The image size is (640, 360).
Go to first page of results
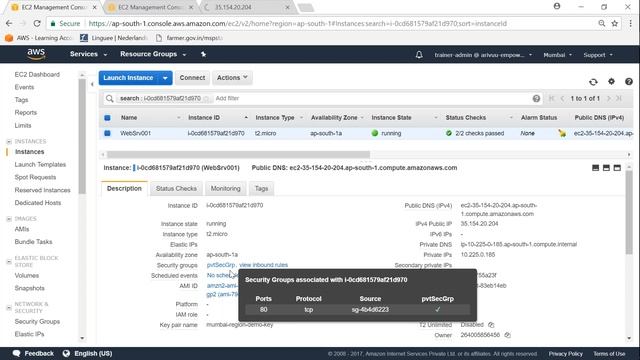[x=552, y=98]
